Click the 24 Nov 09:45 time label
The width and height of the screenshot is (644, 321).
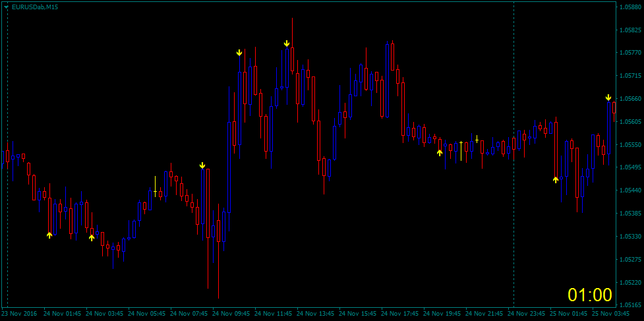(x=230, y=314)
